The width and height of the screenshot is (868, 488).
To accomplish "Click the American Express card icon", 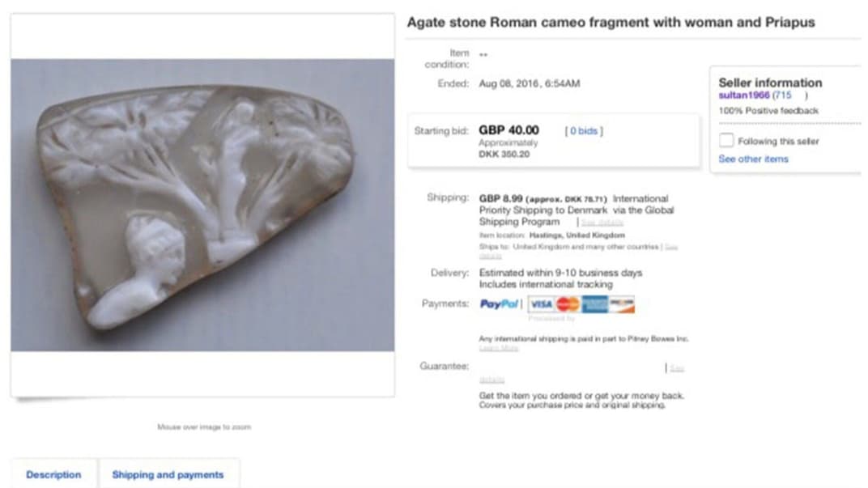I will [x=594, y=304].
